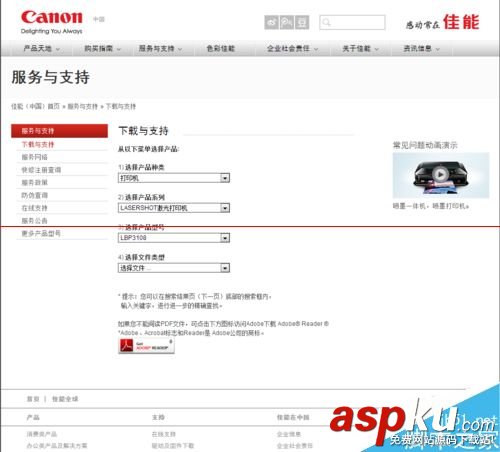Screen dimensions: 500x452
Task: Click the search magnifier icon
Action: coord(326,22)
